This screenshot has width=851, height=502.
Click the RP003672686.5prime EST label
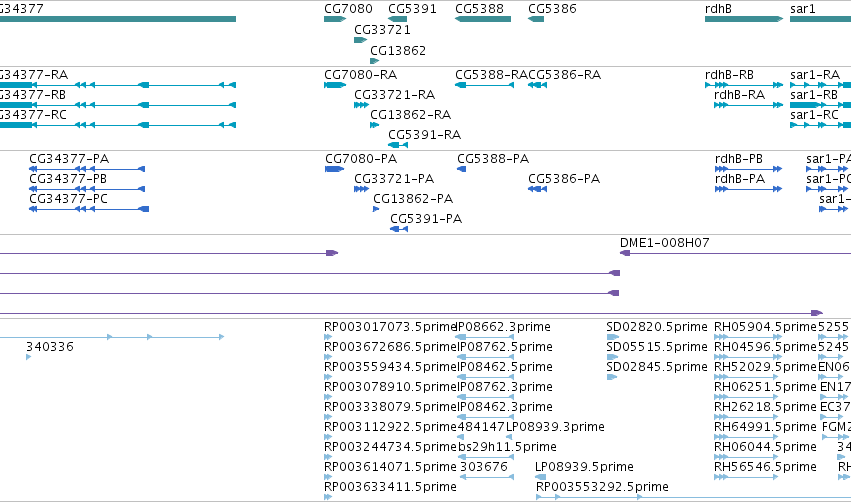tap(390, 347)
